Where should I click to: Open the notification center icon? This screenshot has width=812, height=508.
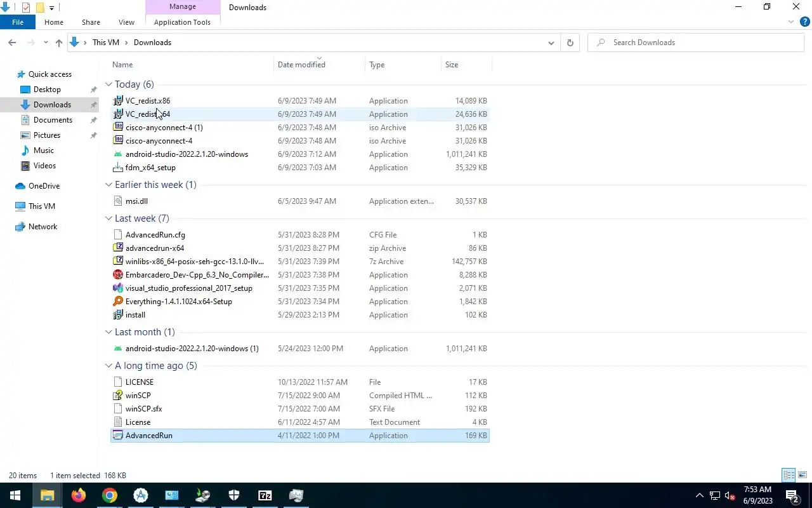pyautogui.click(x=792, y=495)
